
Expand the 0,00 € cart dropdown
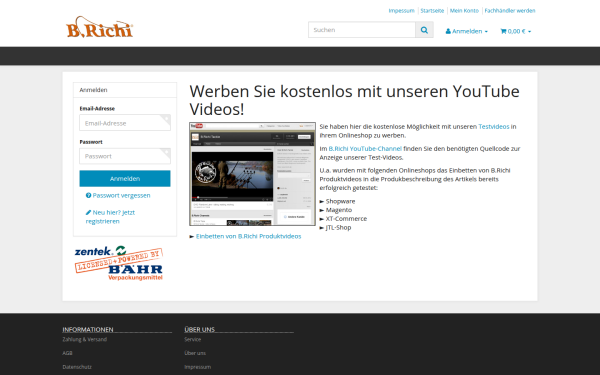[x=516, y=31]
